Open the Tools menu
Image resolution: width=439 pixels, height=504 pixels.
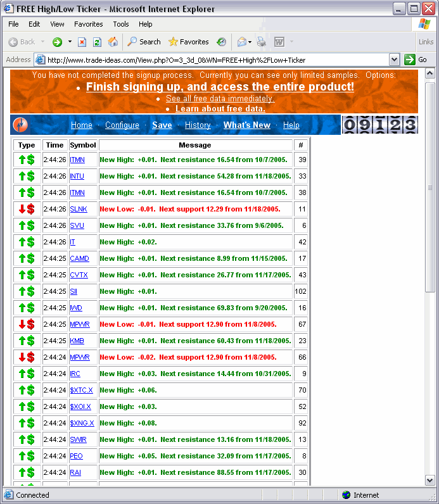click(121, 24)
